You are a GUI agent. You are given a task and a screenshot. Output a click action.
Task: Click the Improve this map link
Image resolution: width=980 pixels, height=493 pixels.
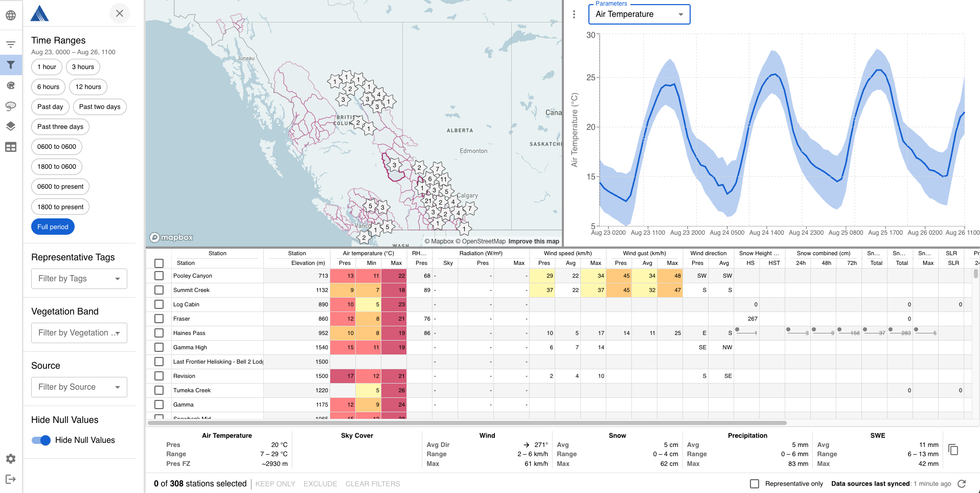coord(534,241)
